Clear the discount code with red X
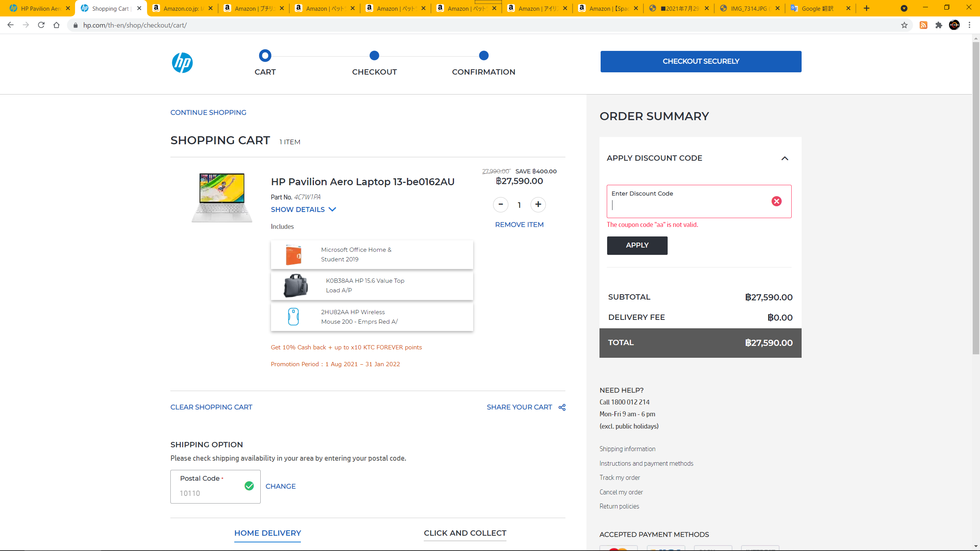Screen dimensions: 980x551 pos(776,201)
